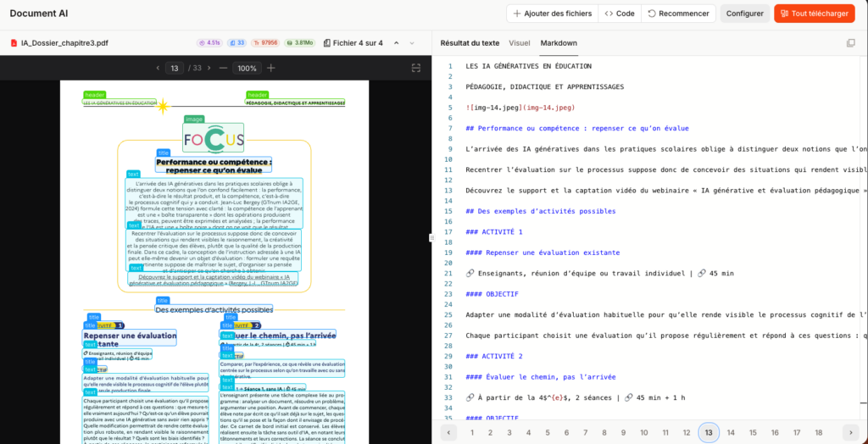
Task: Click the 4.51s processing time badge
Action: [210, 42]
